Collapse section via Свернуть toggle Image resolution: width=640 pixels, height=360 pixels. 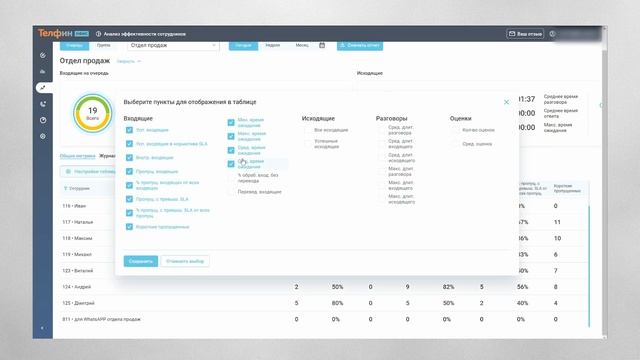(x=129, y=61)
